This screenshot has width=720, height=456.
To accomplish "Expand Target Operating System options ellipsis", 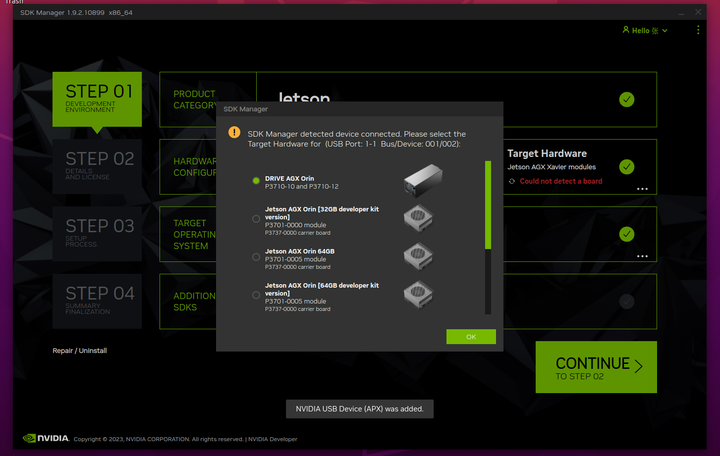I will [642, 256].
